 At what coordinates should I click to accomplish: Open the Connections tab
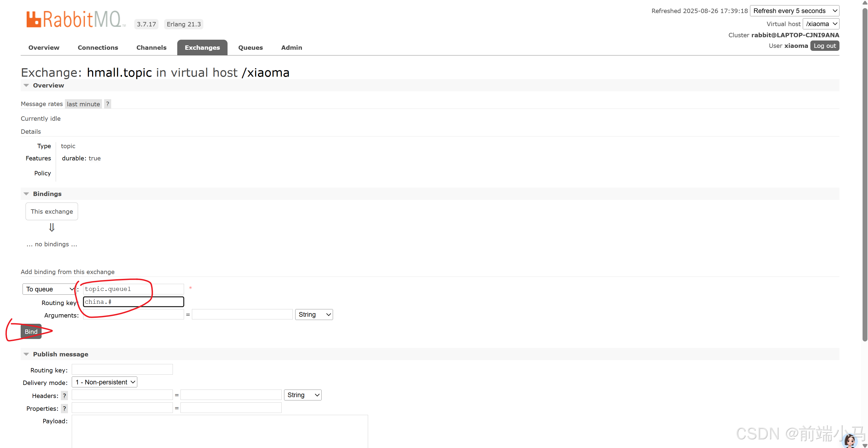click(98, 48)
